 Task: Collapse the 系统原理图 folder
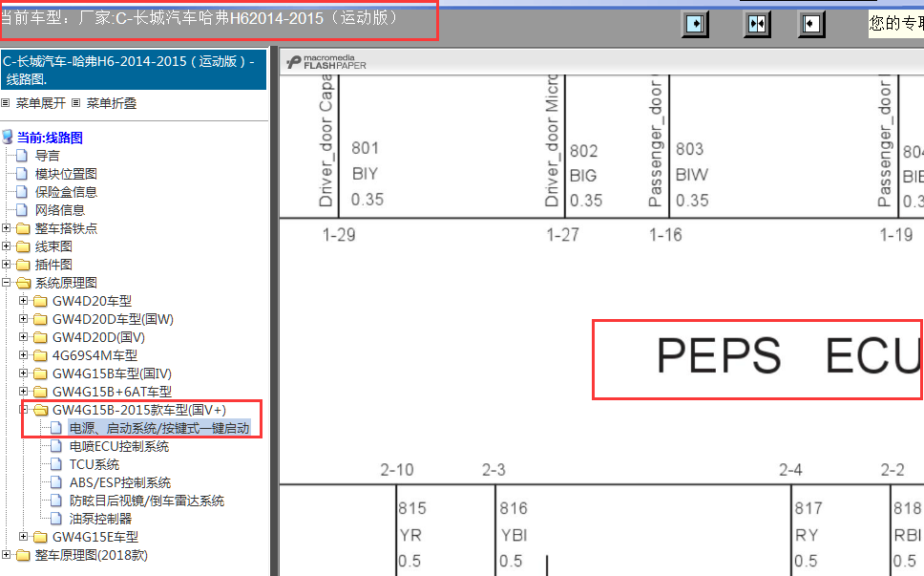[6, 283]
